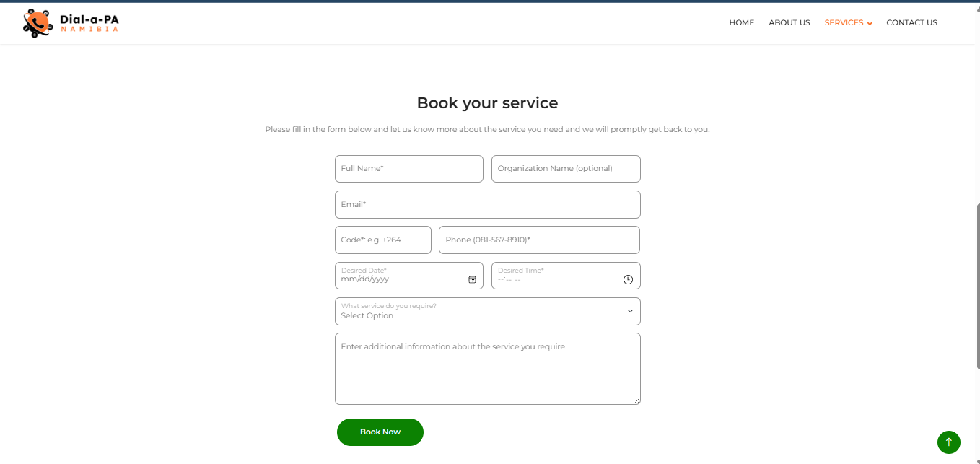This screenshot has height=464, width=980.
Task: Focus the Full Name field
Action: 408,169
